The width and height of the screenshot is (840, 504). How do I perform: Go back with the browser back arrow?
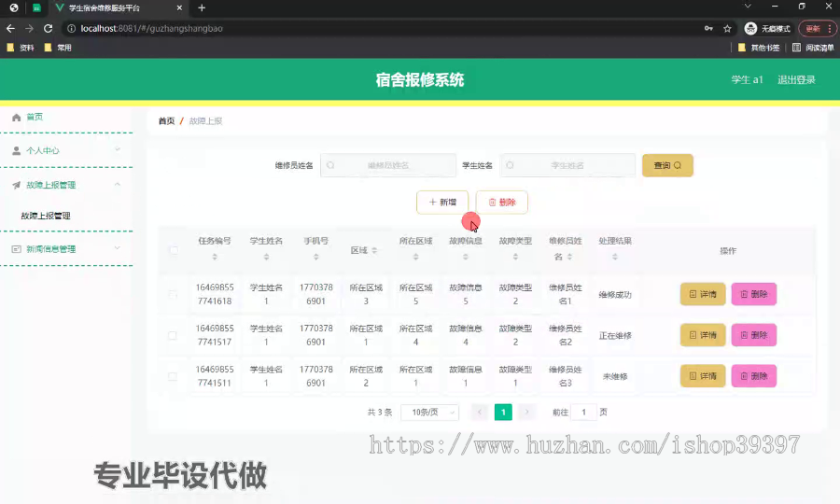click(10, 28)
